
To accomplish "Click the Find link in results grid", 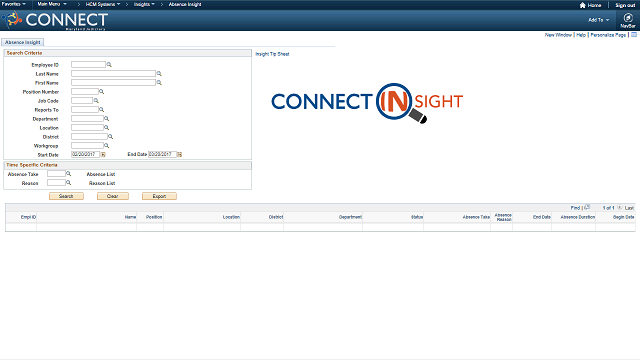I will (575, 208).
